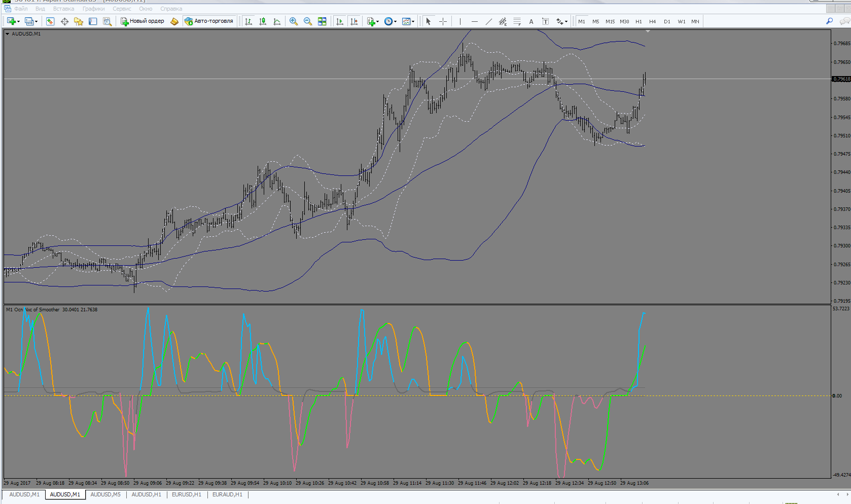Toggle the Авто-торговля button

click(x=209, y=21)
